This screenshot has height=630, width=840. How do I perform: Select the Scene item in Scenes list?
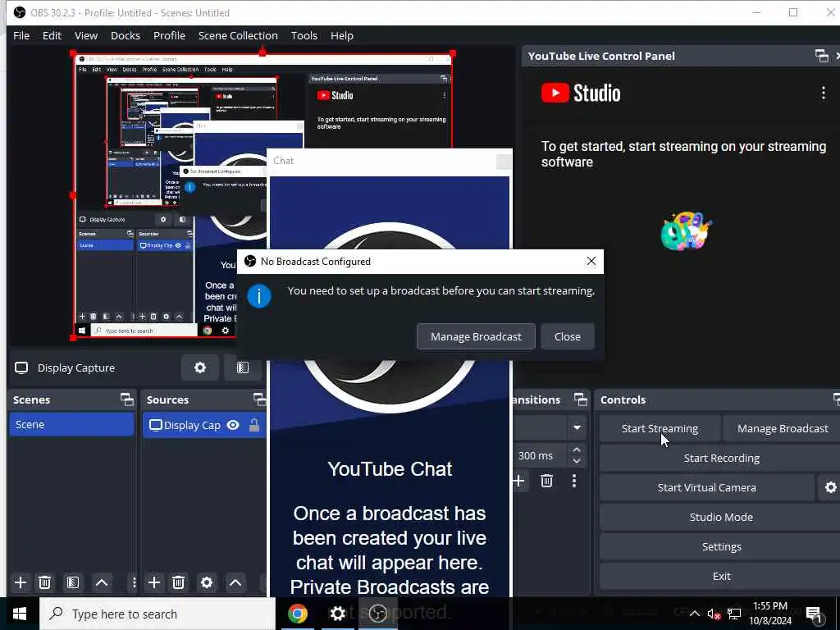[x=71, y=424]
